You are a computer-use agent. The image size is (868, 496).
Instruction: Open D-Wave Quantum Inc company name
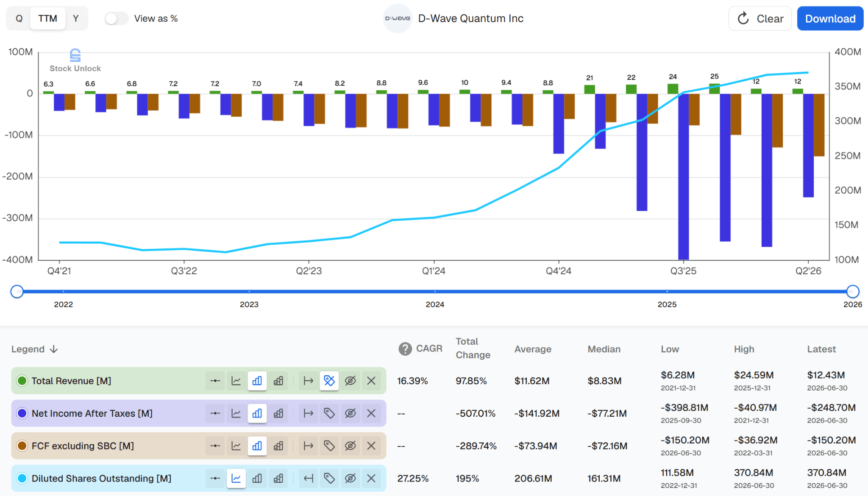pos(470,19)
